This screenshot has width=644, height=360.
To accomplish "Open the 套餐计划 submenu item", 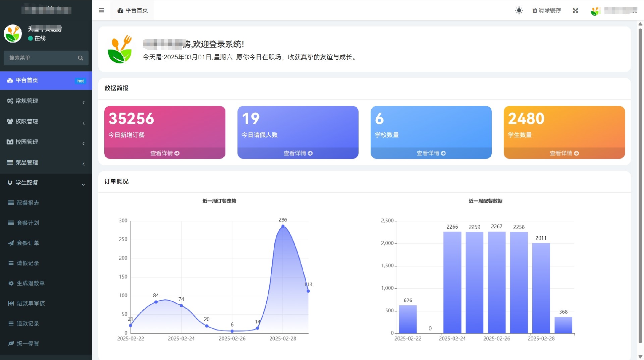I will [x=46, y=223].
